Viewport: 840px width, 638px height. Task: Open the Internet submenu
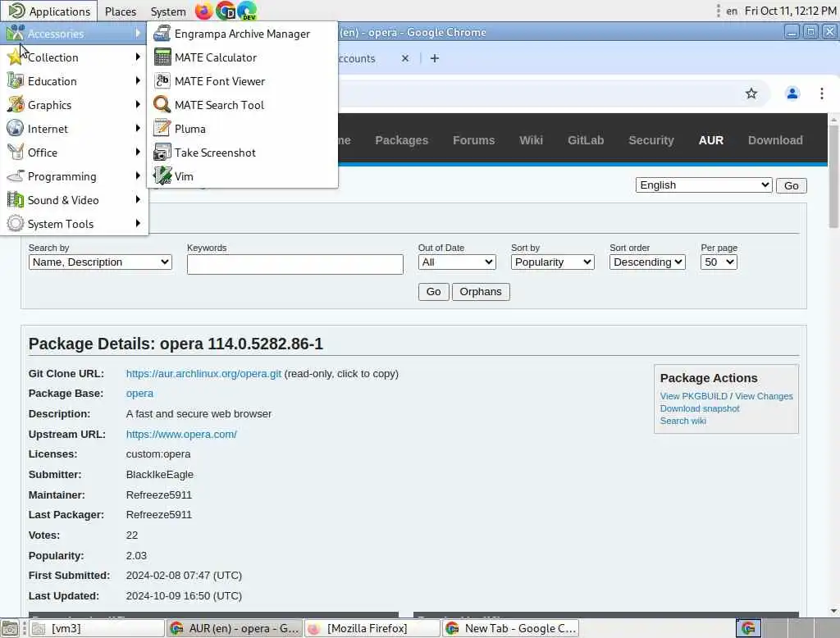click(75, 129)
